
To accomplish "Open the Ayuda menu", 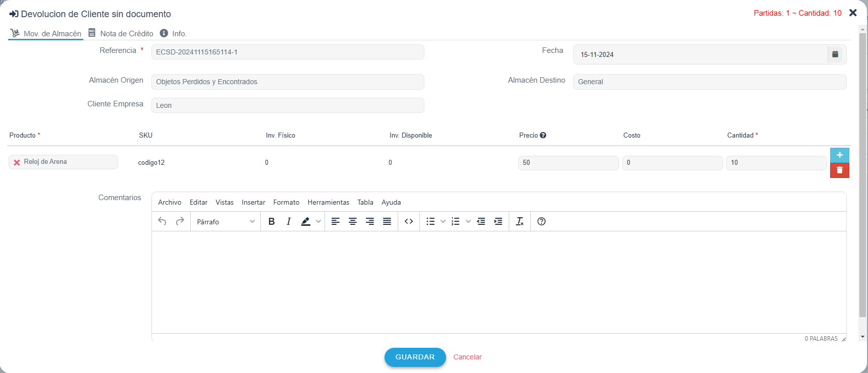I will pyautogui.click(x=391, y=202).
